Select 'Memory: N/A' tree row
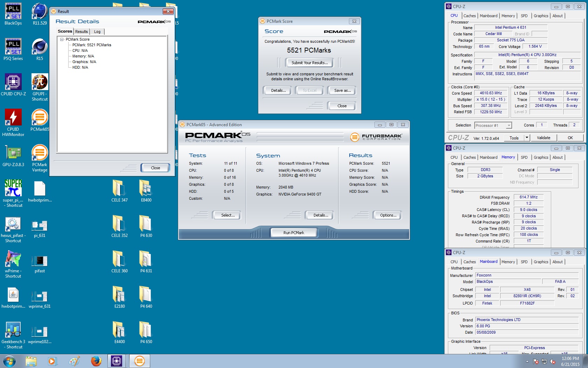Screen dimensions: 588x368 coord(83,56)
